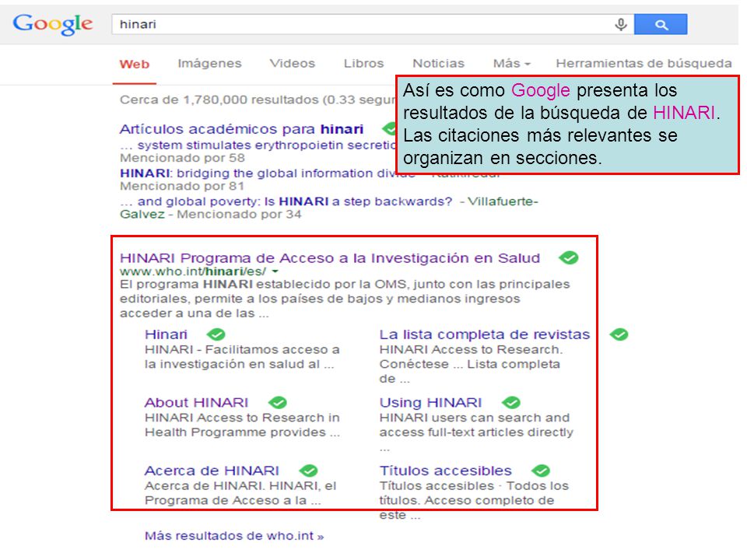The width and height of the screenshot is (747, 560).
Task: Click the 'Mencionado por 81' text
Action: point(182,186)
